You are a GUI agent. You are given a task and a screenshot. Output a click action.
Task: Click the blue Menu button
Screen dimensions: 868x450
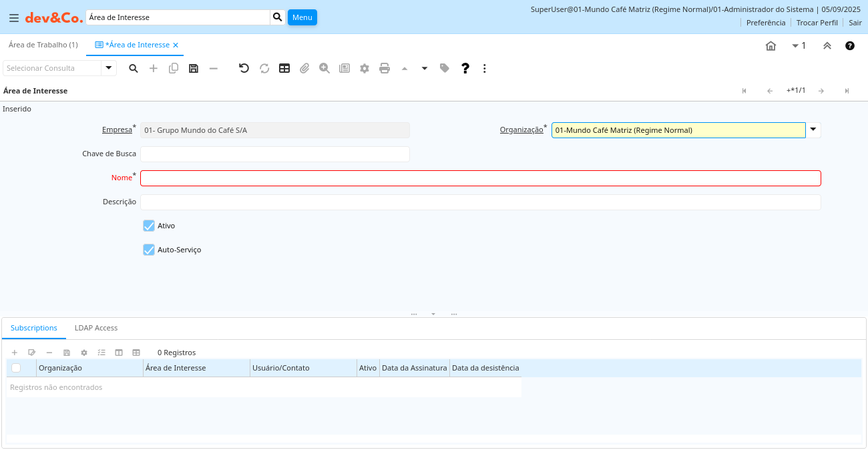pyautogui.click(x=302, y=17)
